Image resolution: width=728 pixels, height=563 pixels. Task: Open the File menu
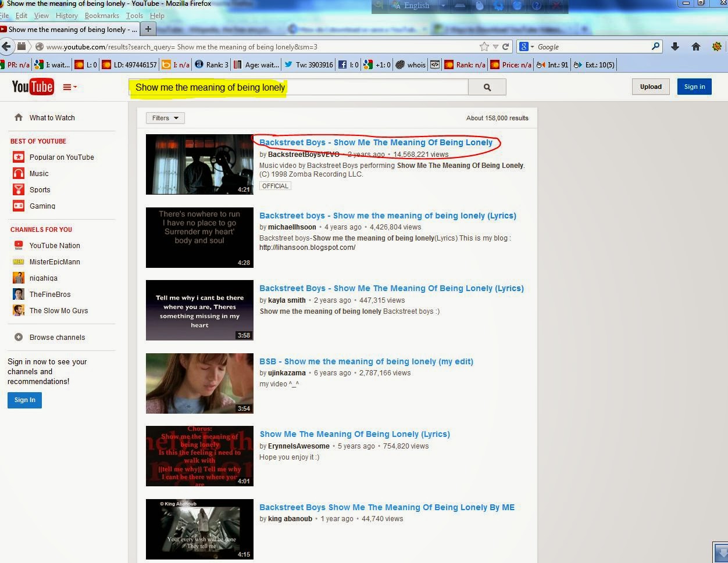pyautogui.click(x=5, y=16)
